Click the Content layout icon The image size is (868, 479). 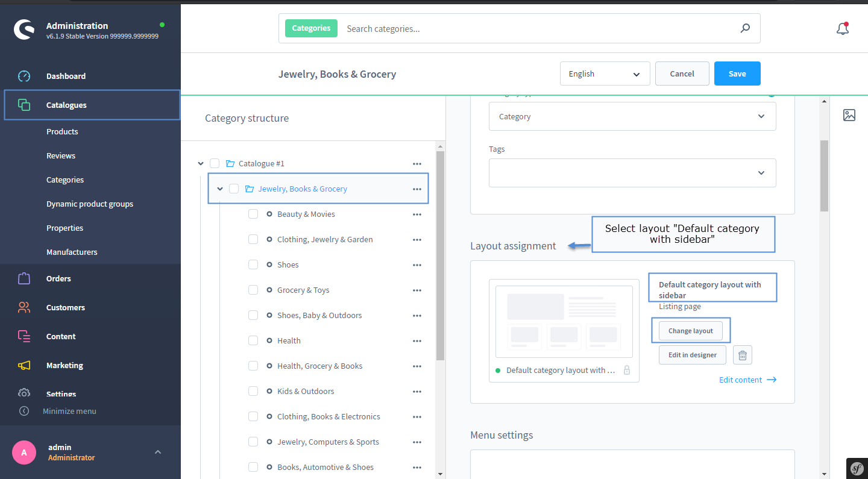(24, 336)
